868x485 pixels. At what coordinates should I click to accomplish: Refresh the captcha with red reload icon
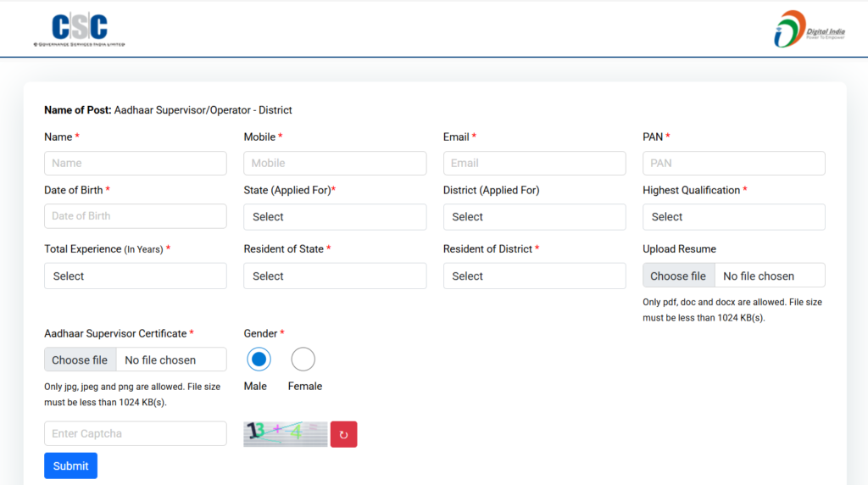point(343,434)
